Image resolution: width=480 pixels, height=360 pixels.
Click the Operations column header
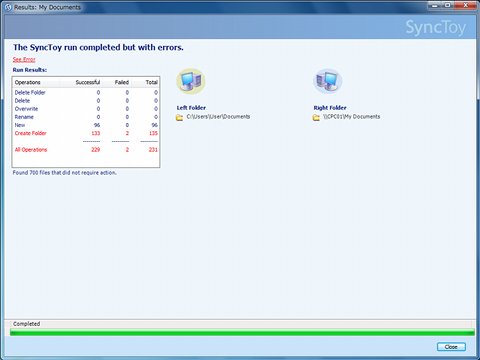(x=28, y=82)
